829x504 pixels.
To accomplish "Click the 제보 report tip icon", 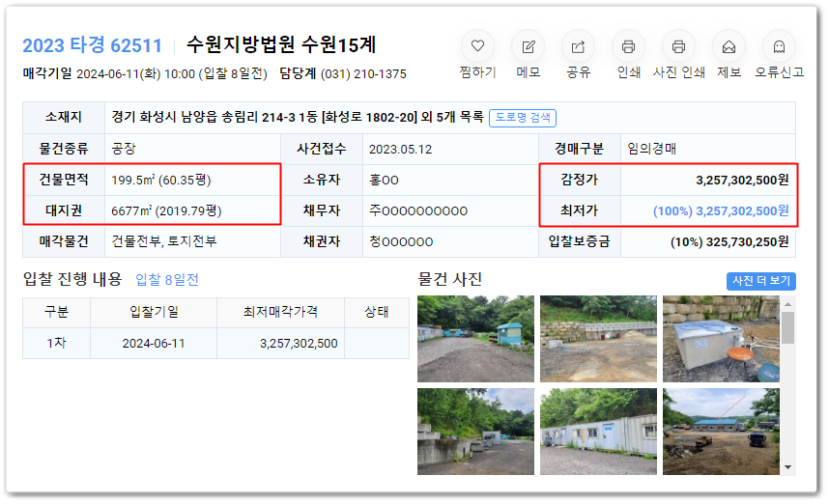I will point(729,46).
